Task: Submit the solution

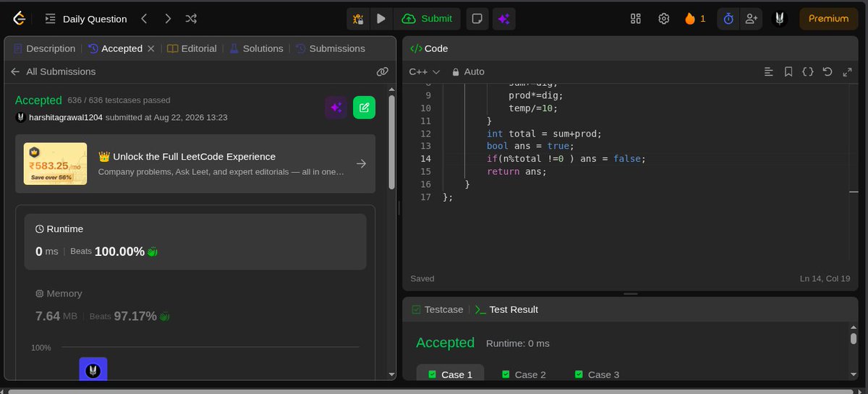Action: (427, 19)
